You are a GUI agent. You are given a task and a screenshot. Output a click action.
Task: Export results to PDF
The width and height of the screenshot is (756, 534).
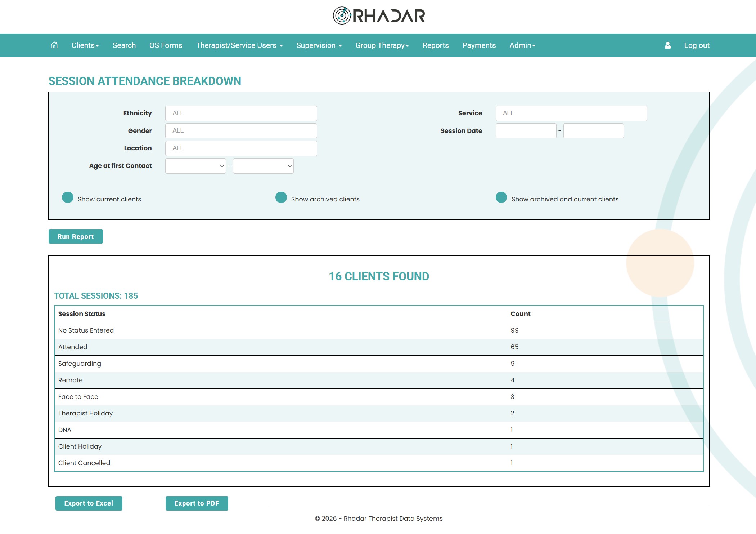197,503
